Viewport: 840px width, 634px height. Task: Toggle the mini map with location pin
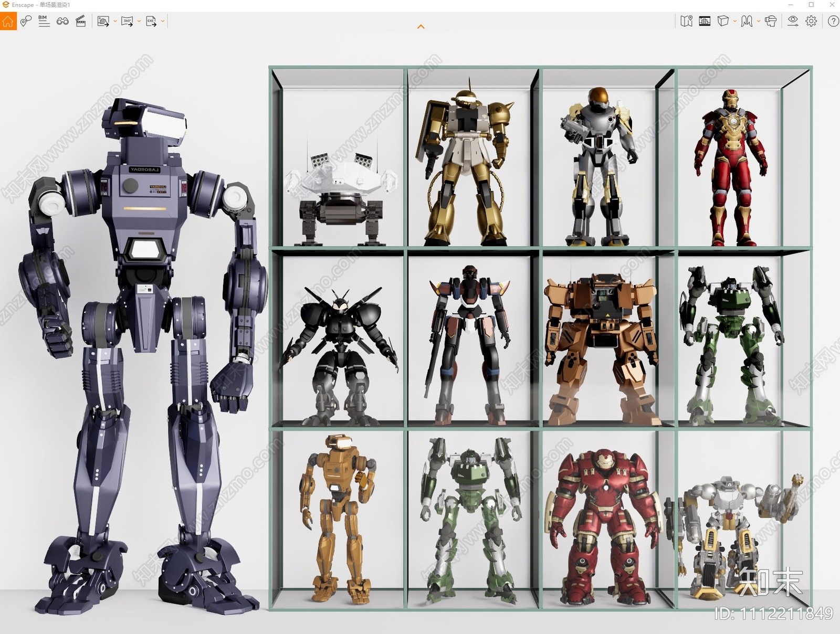pyautogui.click(x=686, y=21)
